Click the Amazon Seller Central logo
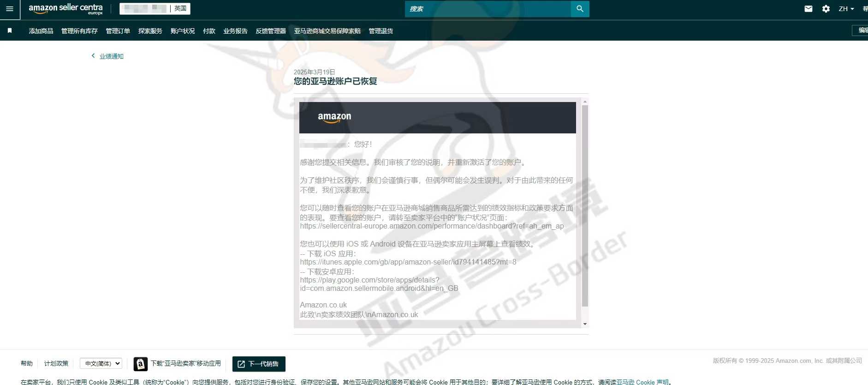 coord(65,9)
